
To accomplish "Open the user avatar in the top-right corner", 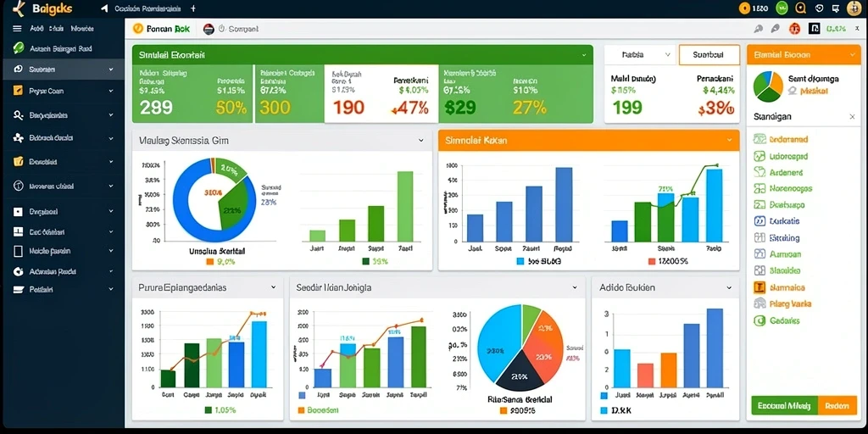I will 854,8.
